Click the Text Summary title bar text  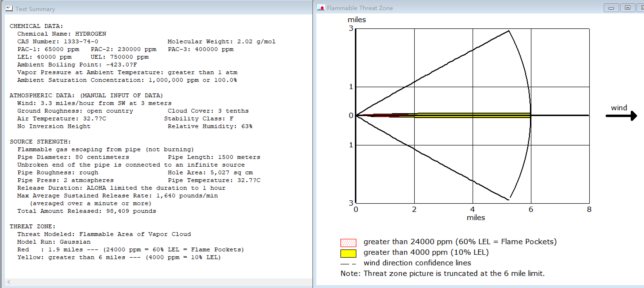tap(35, 9)
